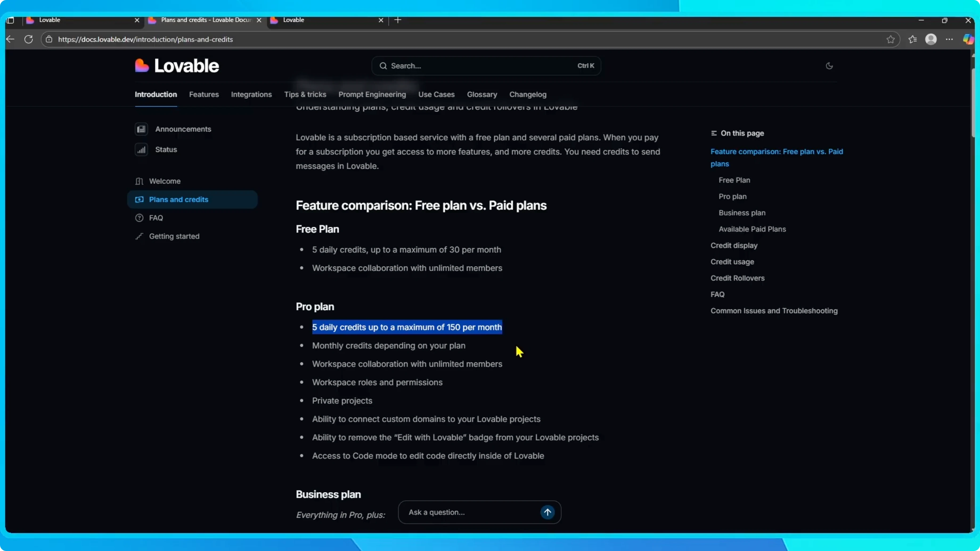This screenshot has width=980, height=551.
Task: Click the 'On this page' header icon
Action: tap(714, 133)
